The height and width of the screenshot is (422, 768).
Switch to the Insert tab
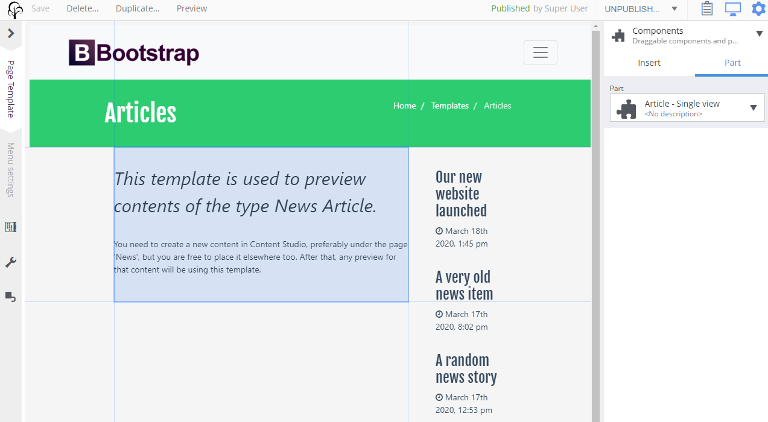pos(649,63)
